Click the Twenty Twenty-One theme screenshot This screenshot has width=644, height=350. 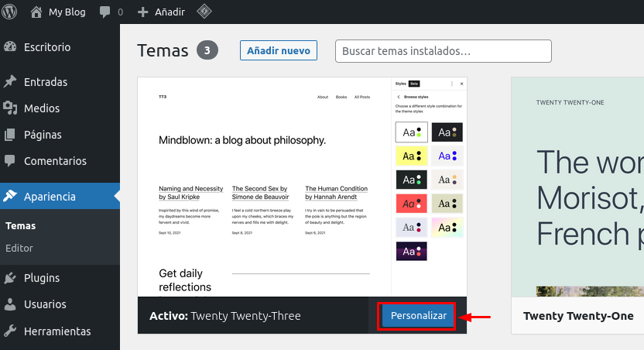[577, 187]
